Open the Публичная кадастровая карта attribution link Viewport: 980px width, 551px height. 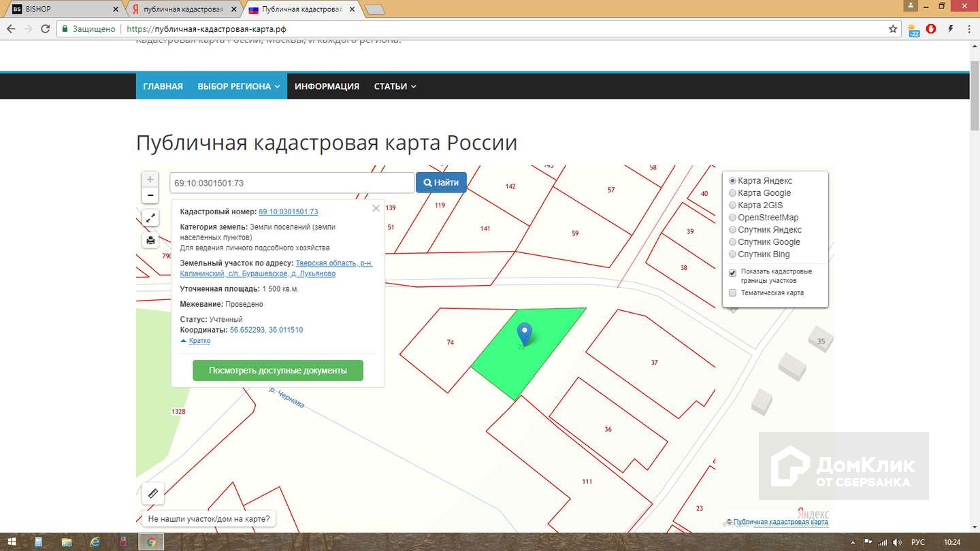coord(781,522)
